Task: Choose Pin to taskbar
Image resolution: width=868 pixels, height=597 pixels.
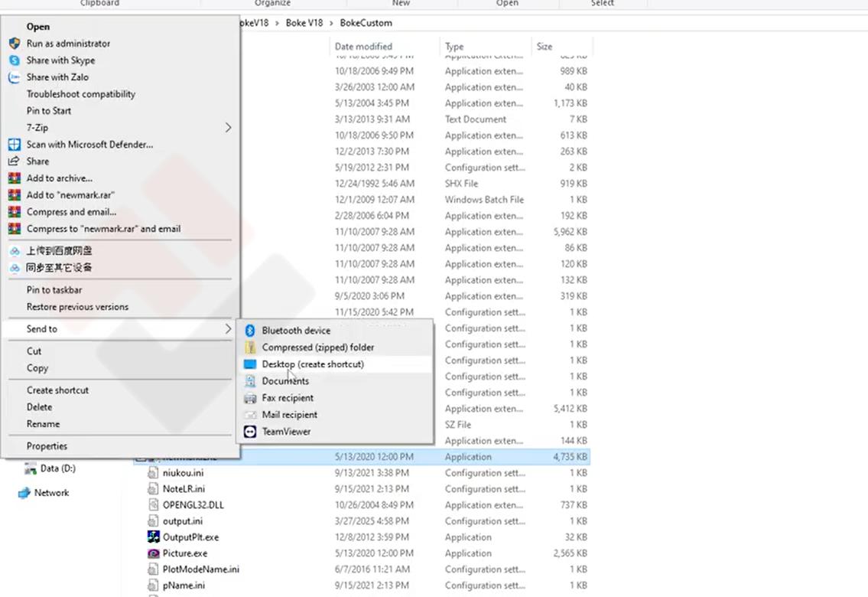Action: [x=54, y=290]
